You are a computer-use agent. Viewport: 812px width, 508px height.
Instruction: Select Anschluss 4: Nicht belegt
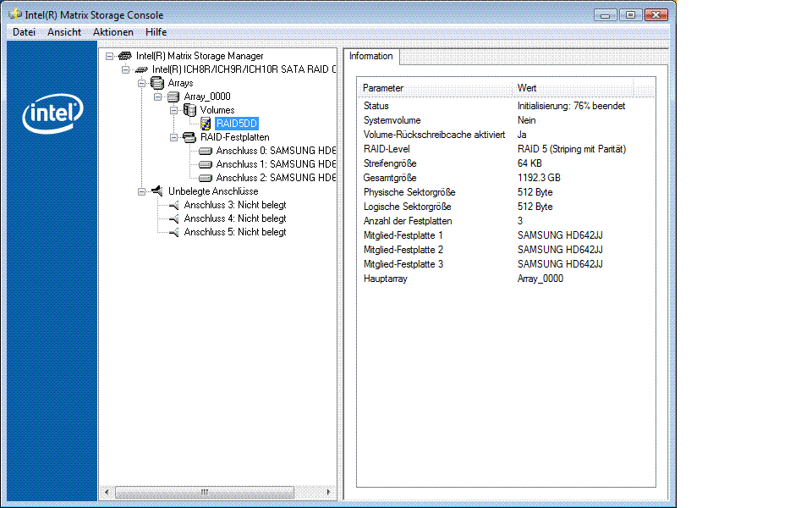pos(235,218)
